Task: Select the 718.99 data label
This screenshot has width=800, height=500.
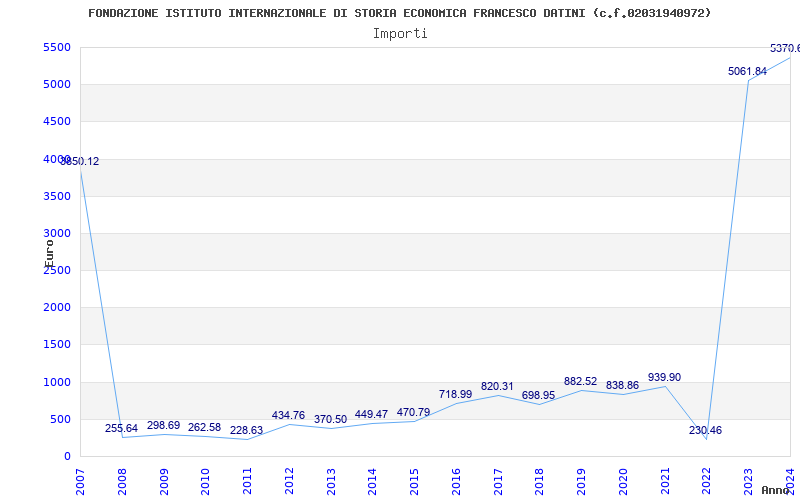Action: click(455, 394)
